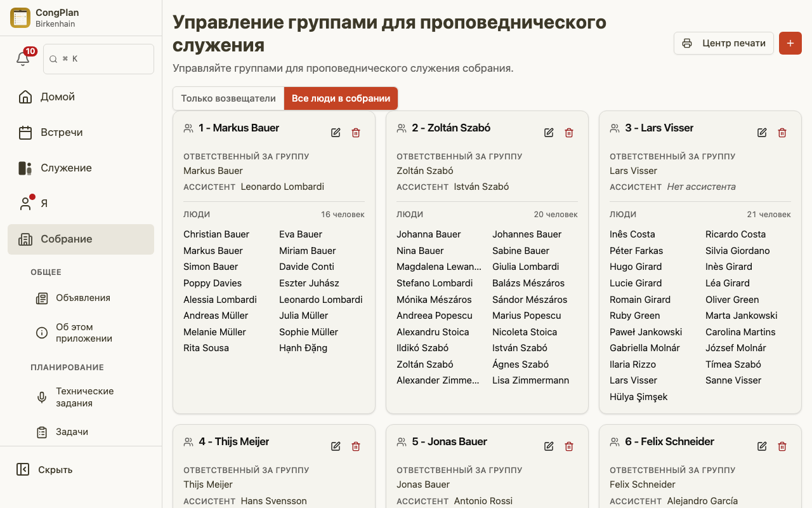
Task: Click Tímea Szabó in group 3
Action: pos(733,364)
